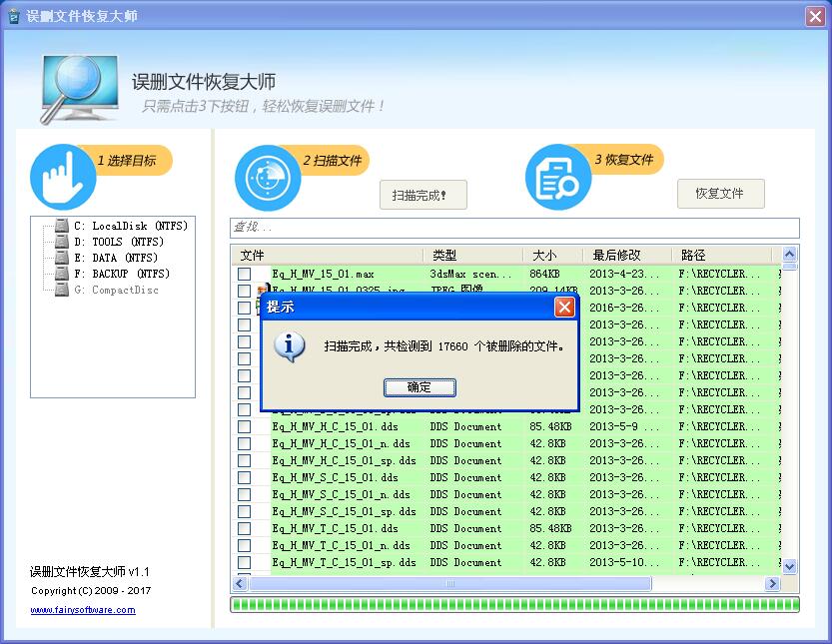Check the box for Eq_H_MV_T_C_15_01_sp.dds
The width and height of the screenshot is (832, 644).
tap(244, 562)
